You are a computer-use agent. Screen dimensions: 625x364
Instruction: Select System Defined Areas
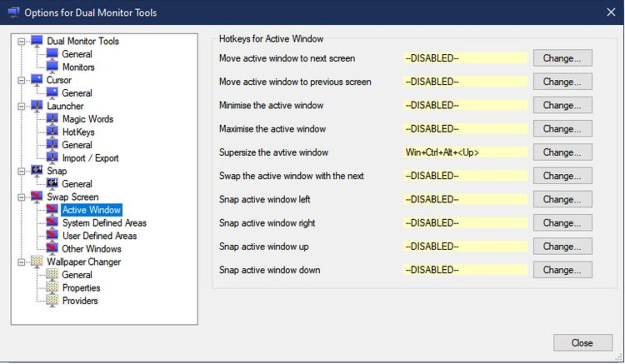(x=104, y=223)
